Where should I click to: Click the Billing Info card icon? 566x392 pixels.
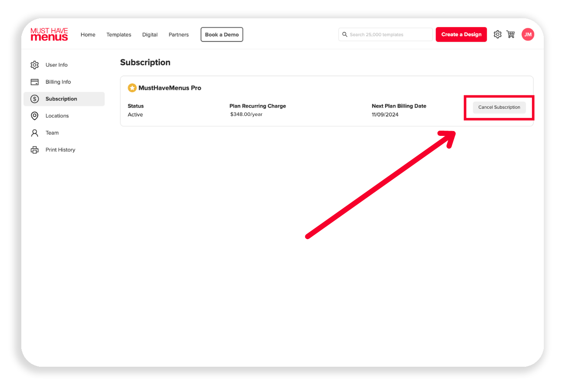[x=34, y=82]
